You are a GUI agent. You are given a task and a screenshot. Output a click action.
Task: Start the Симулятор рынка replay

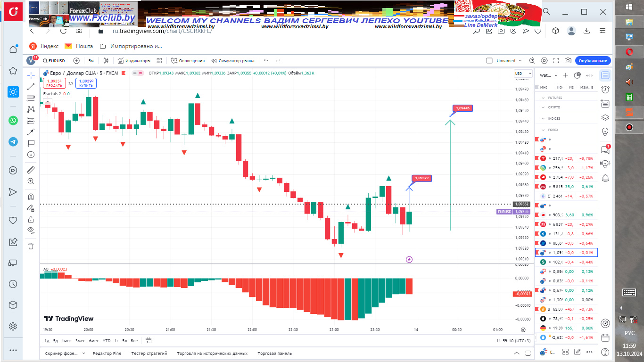pyautogui.click(x=233, y=60)
